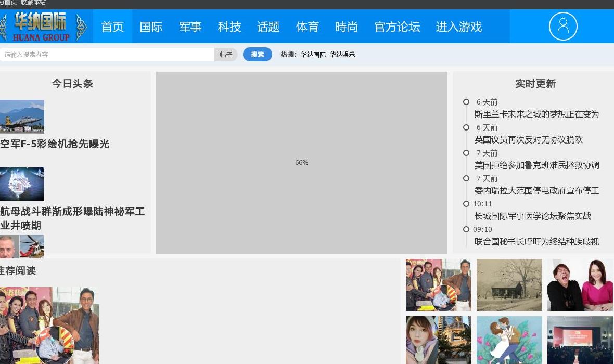Open the user profile icon
The width and height of the screenshot is (614, 364).
tap(562, 26)
